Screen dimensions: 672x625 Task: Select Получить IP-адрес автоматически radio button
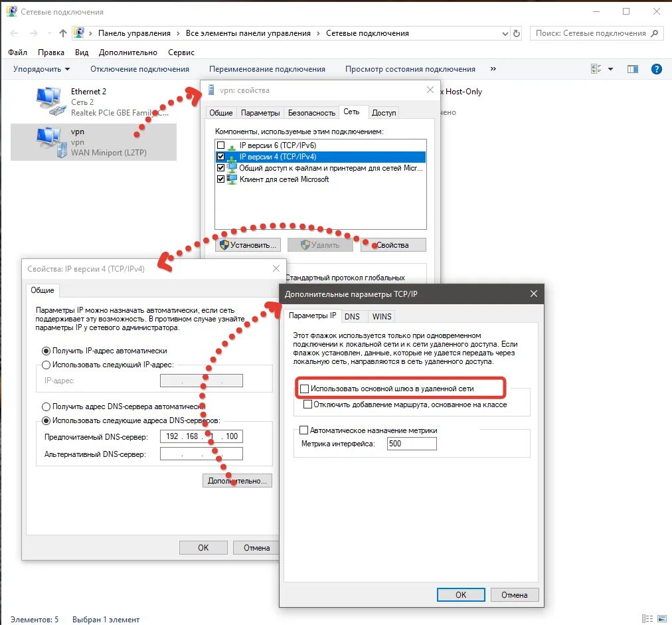pyautogui.click(x=46, y=351)
